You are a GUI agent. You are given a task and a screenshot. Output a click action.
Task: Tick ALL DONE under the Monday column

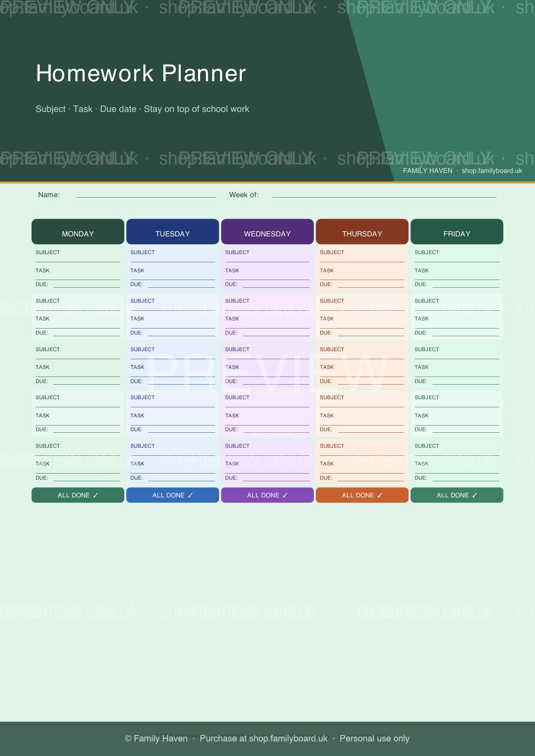coord(78,495)
